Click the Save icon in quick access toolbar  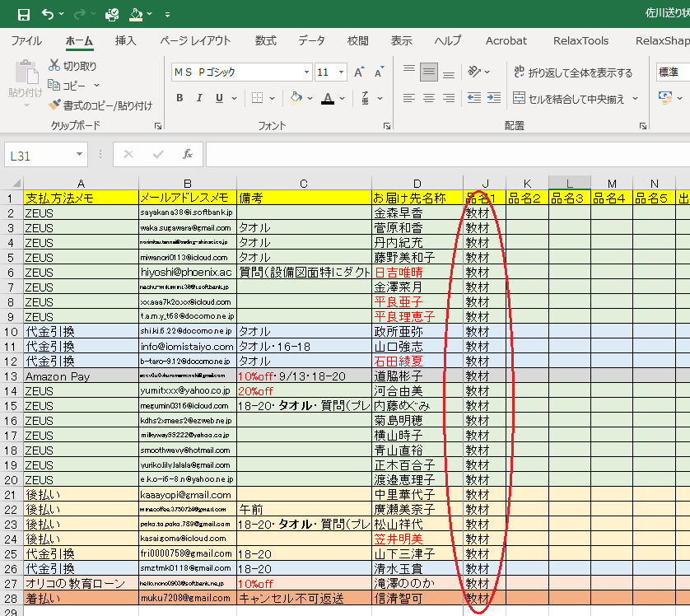coord(23,14)
